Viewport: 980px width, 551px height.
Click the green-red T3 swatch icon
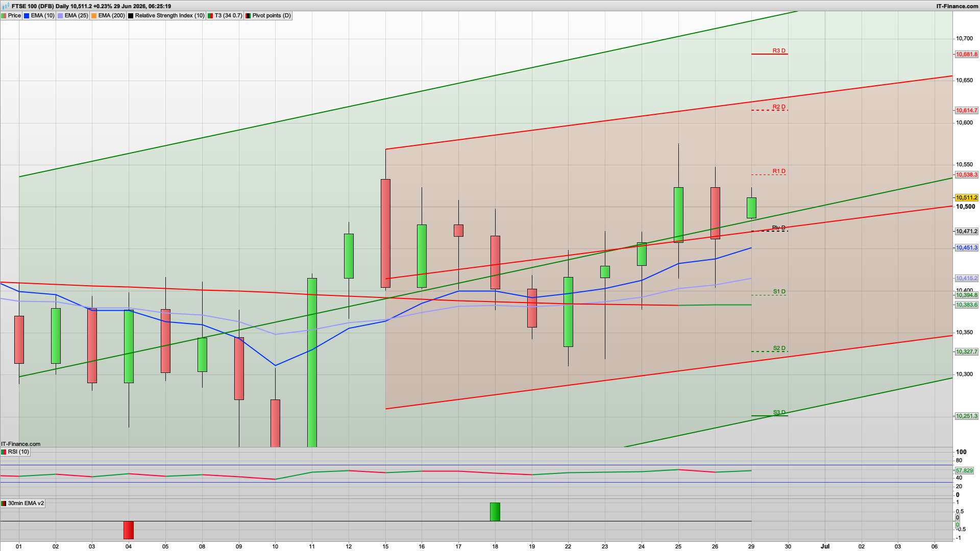point(210,16)
